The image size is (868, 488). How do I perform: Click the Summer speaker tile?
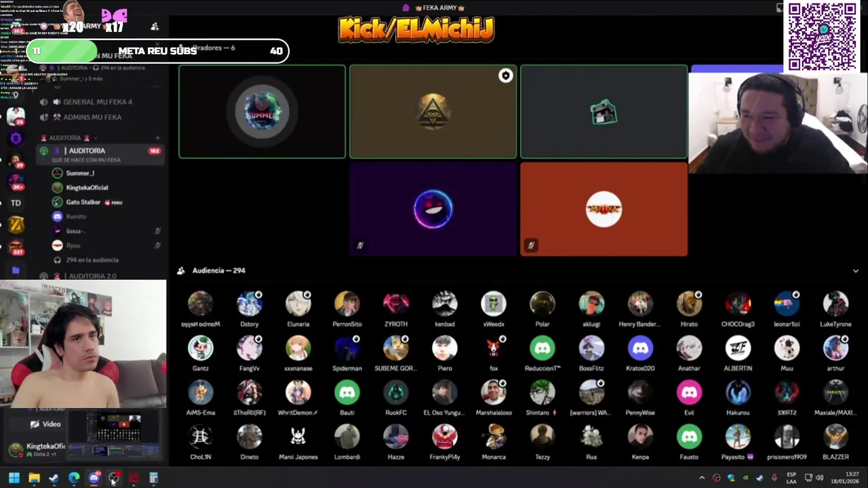(262, 111)
